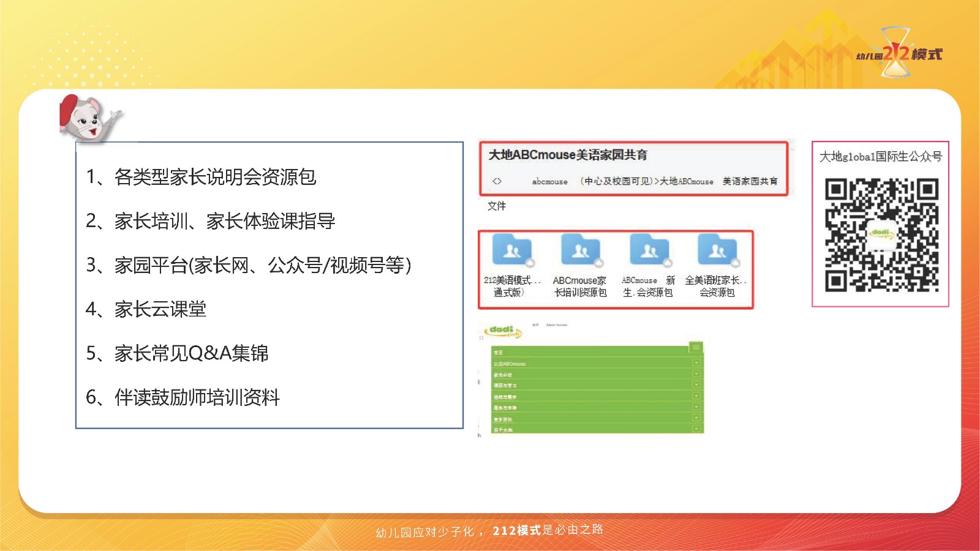This screenshot has width=980, height=551.
Task: Expand the 认识ABCmouse menu arrow
Action: [x=696, y=363]
